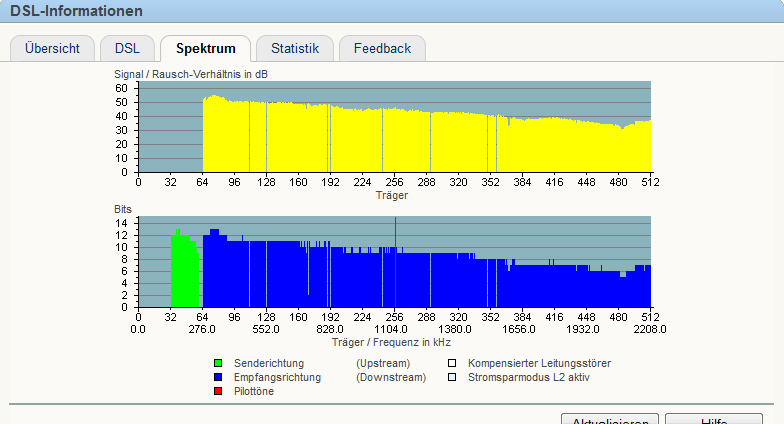Screen dimensions: 784x424
Task: Select the Spektrum tab
Action: [x=205, y=48]
